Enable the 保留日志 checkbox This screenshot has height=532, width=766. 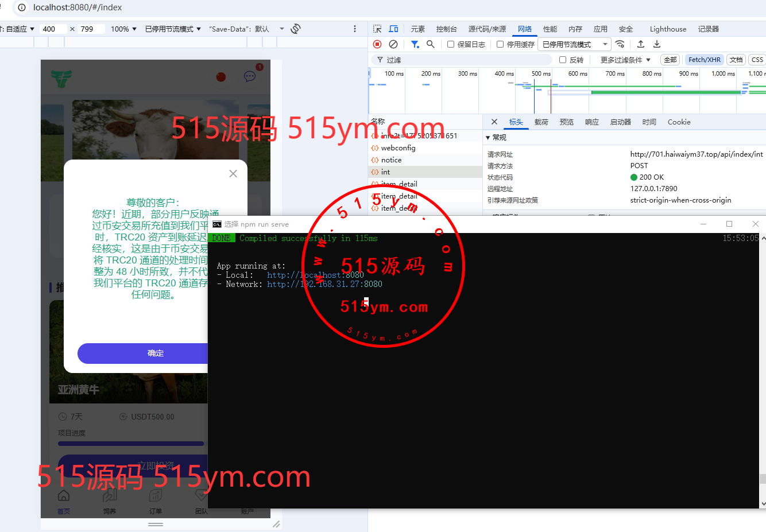[x=451, y=44]
